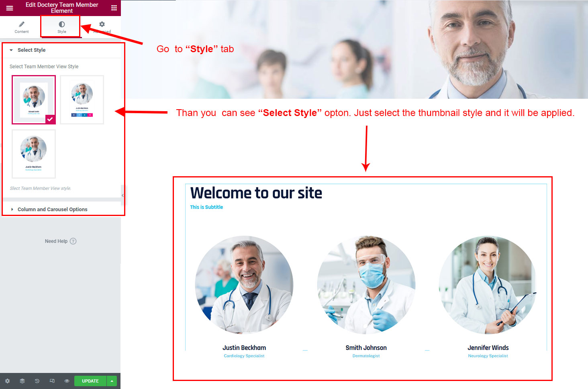The width and height of the screenshot is (588, 389).
Task: Click the Preview Changes eye icon
Action: pos(67,381)
